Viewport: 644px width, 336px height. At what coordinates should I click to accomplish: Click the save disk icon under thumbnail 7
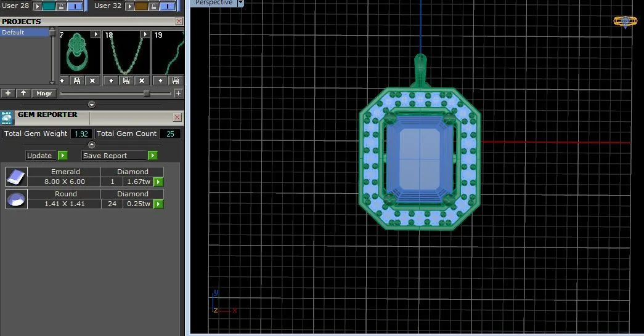pyautogui.click(x=77, y=81)
